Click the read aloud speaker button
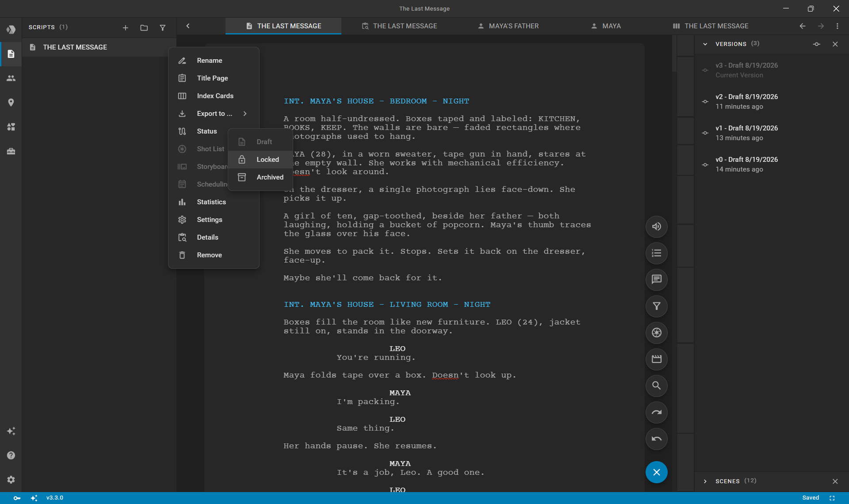 [x=657, y=227]
